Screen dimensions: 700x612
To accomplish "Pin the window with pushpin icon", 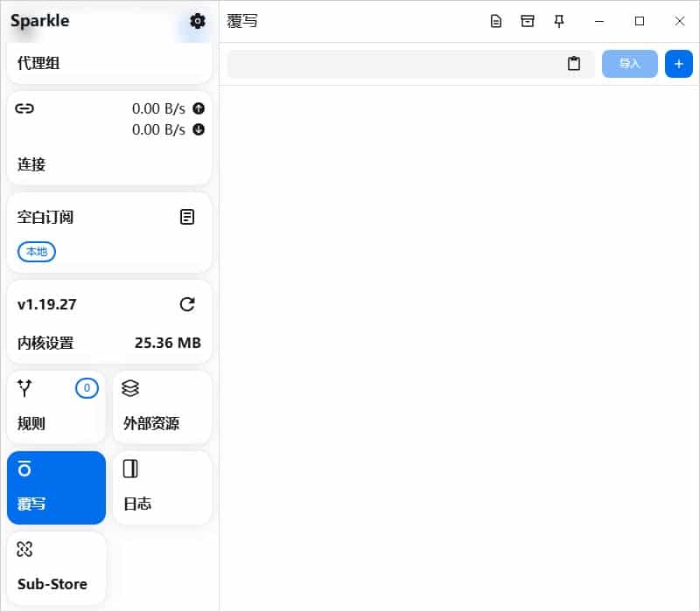I will click(x=559, y=21).
